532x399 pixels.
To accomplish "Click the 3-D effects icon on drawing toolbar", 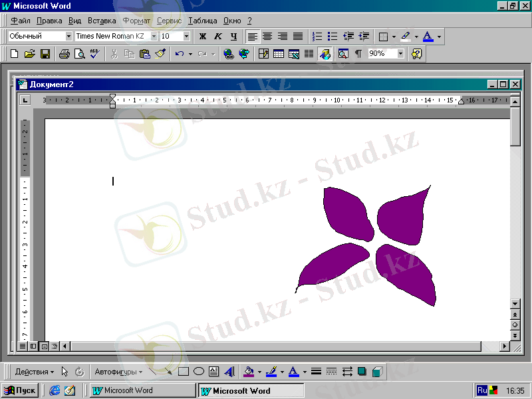I will click(x=377, y=372).
